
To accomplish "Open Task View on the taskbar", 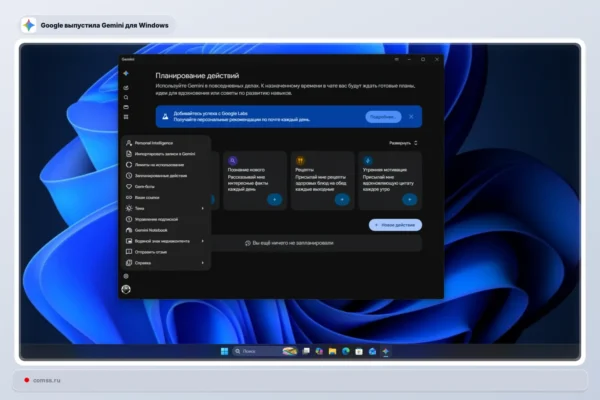I will point(306,351).
